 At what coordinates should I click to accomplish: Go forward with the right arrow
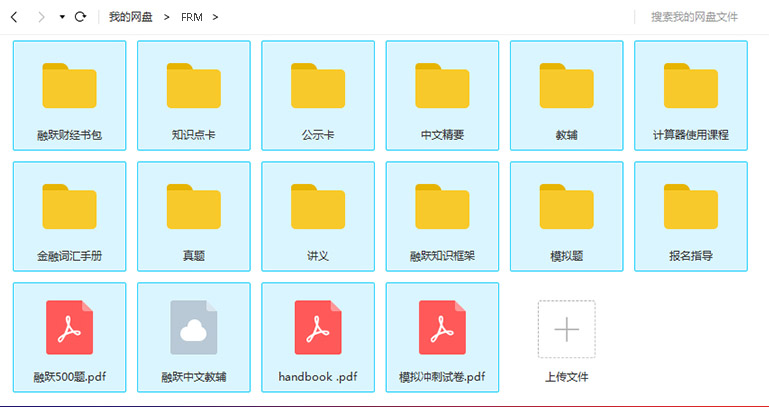point(41,17)
